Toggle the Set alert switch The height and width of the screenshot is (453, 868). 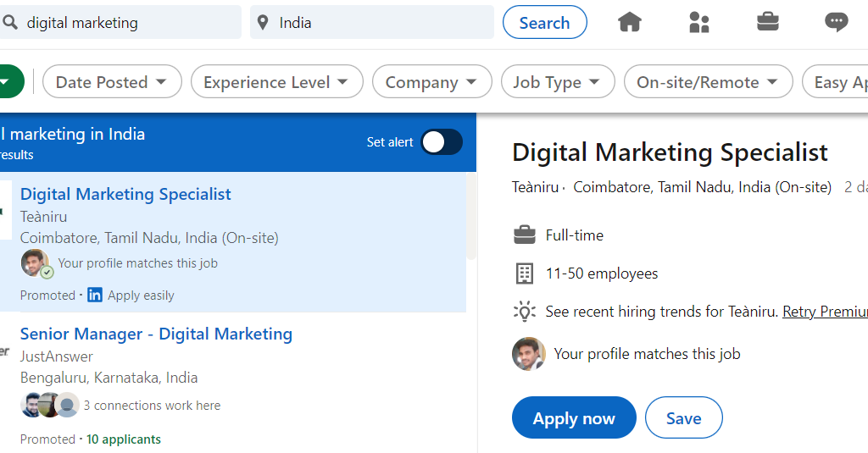pyautogui.click(x=442, y=142)
